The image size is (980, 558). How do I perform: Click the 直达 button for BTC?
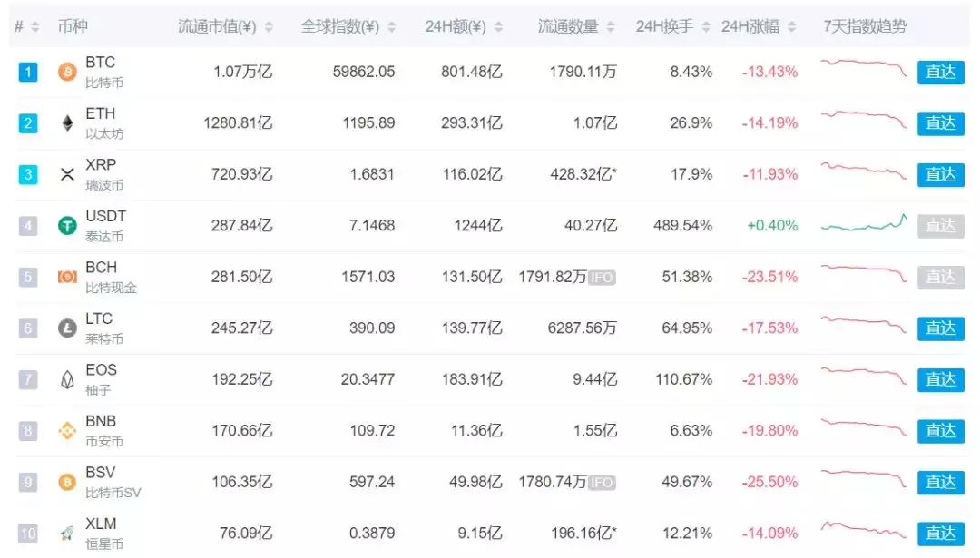point(941,72)
